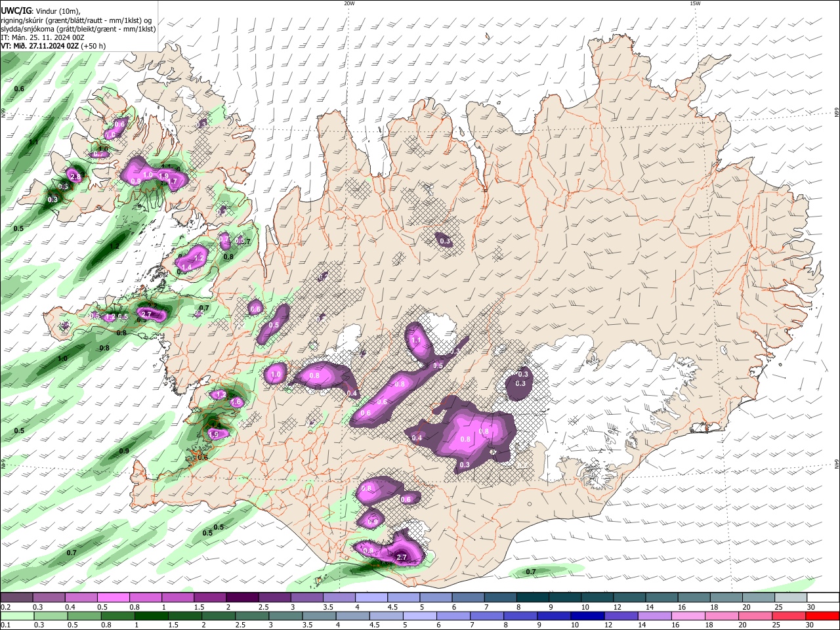Select the 6 periwinkle swatch in the rain legend

453,616
